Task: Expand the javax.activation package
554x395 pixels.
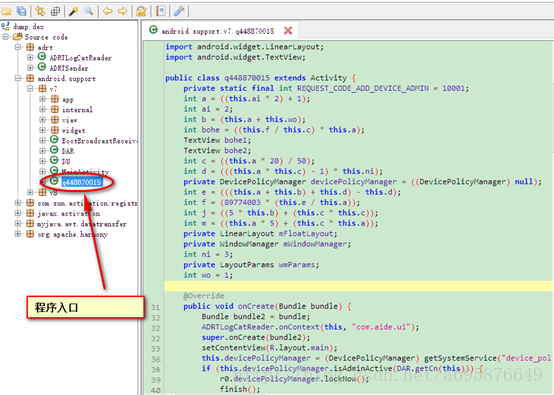Action: click(x=18, y=213)
